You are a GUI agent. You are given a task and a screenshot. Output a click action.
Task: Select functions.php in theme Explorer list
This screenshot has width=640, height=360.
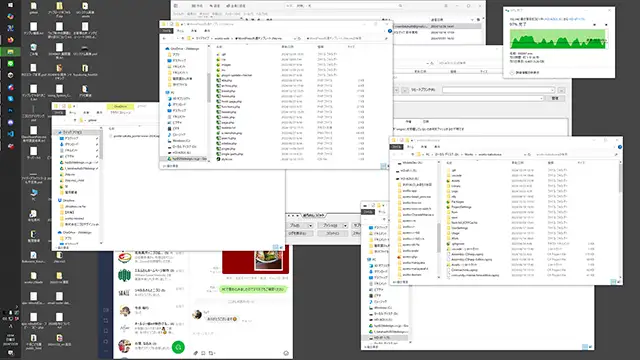pos(229,107)
